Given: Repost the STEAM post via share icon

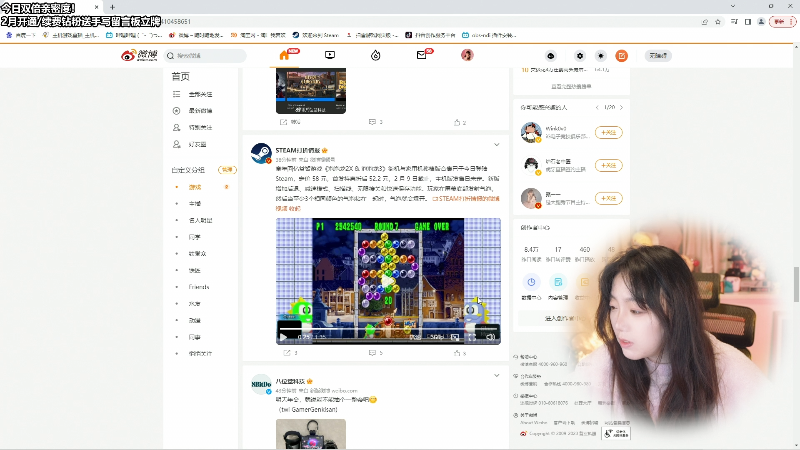Looking at the screenshot, I should pyautogui.click(x=287, y=353).
